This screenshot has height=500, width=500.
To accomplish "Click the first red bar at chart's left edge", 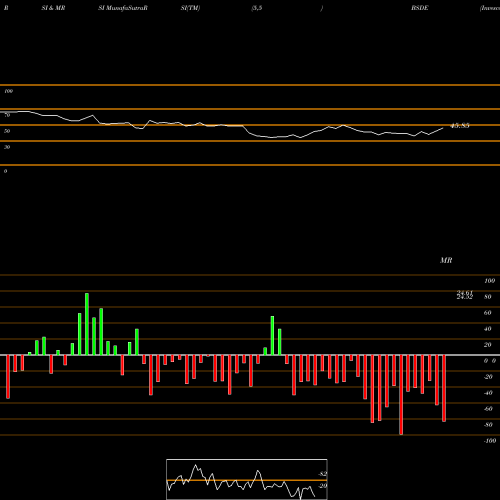I will tap(8, 377).
